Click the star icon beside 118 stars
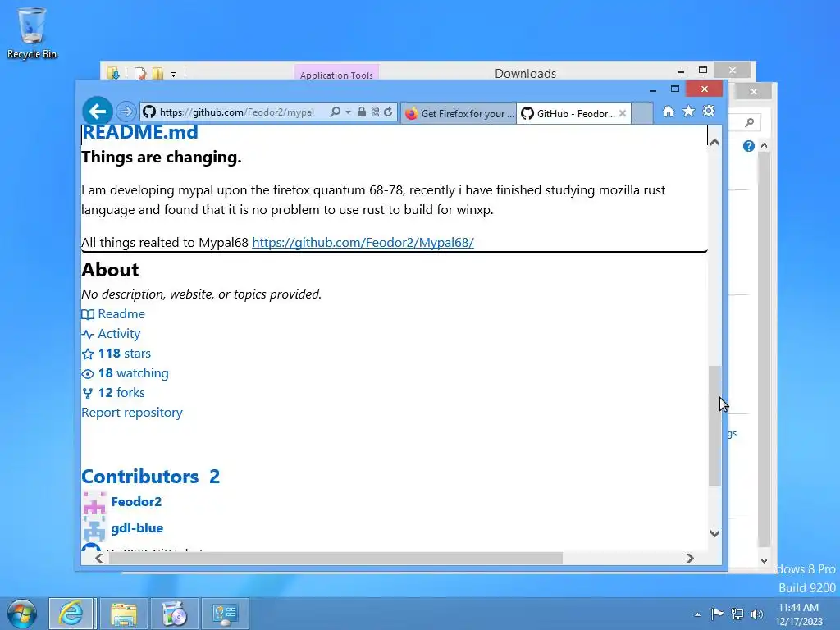Viewport: 840px width, 630px height. pyautogui.click(x=88, y=354)
